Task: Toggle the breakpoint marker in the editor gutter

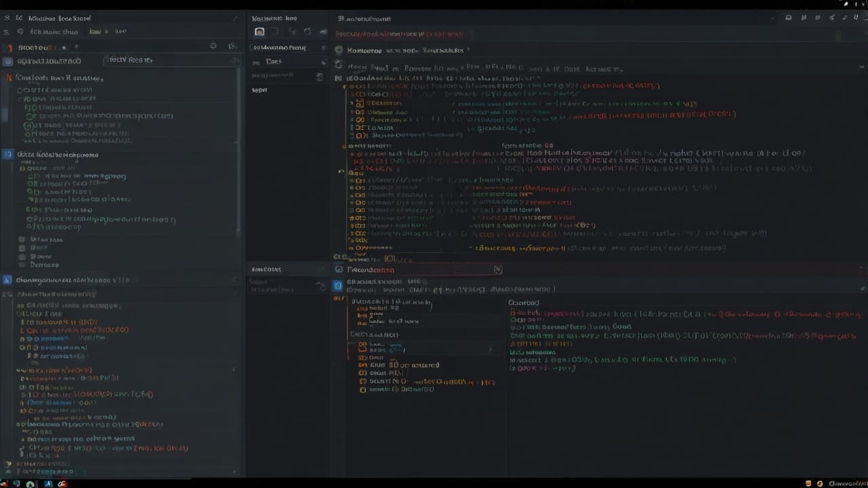Action: pyautogui.click(x=341, y=171)
